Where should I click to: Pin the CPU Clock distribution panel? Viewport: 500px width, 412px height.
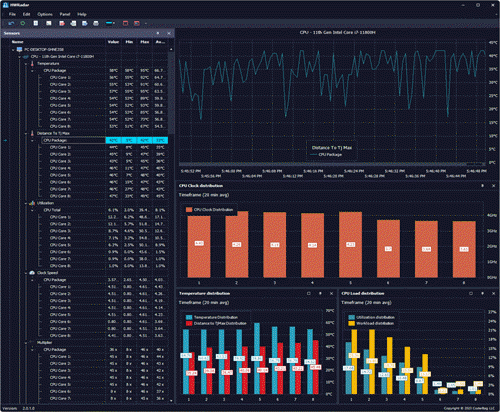[482, 186]
